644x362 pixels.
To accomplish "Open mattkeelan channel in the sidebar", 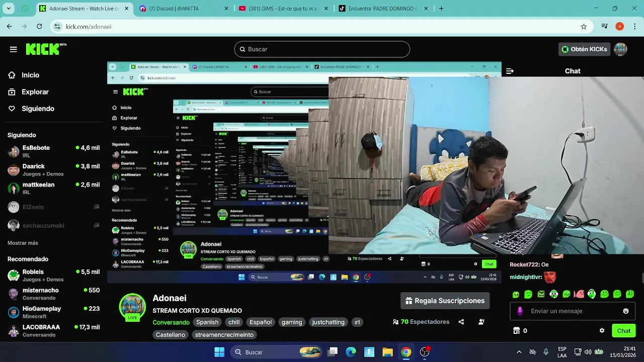I will [53, 188].
